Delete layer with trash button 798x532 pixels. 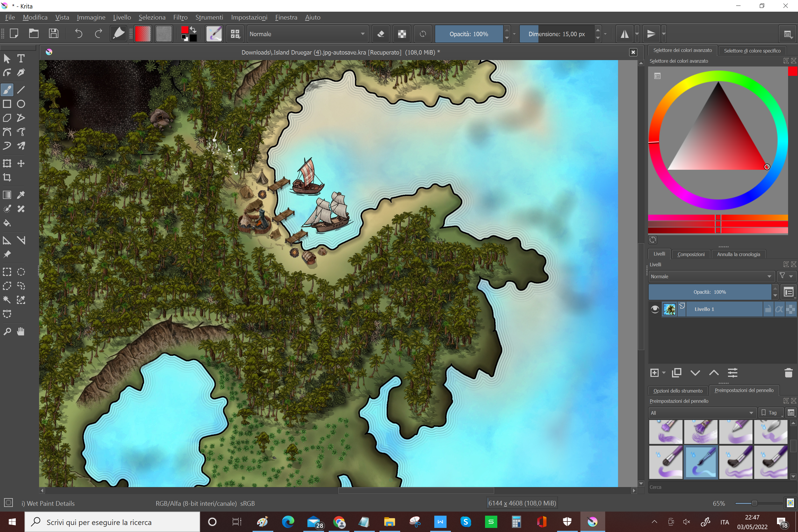pyautogui.click(x=788, y=373)
